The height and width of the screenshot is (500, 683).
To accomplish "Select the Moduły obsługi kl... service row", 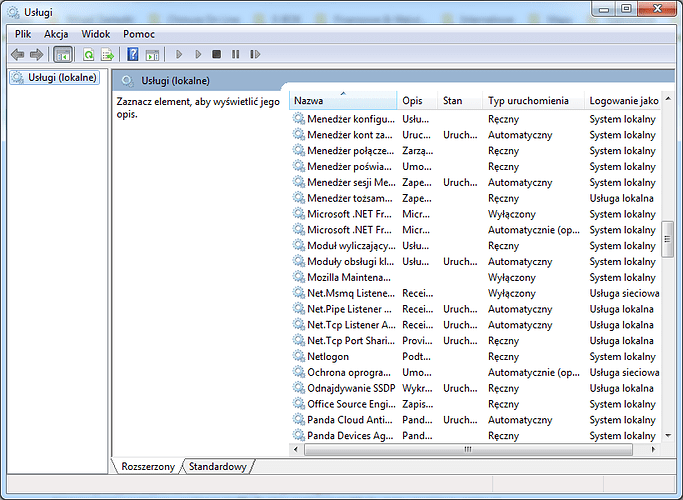I will click(x=475, y=261).
